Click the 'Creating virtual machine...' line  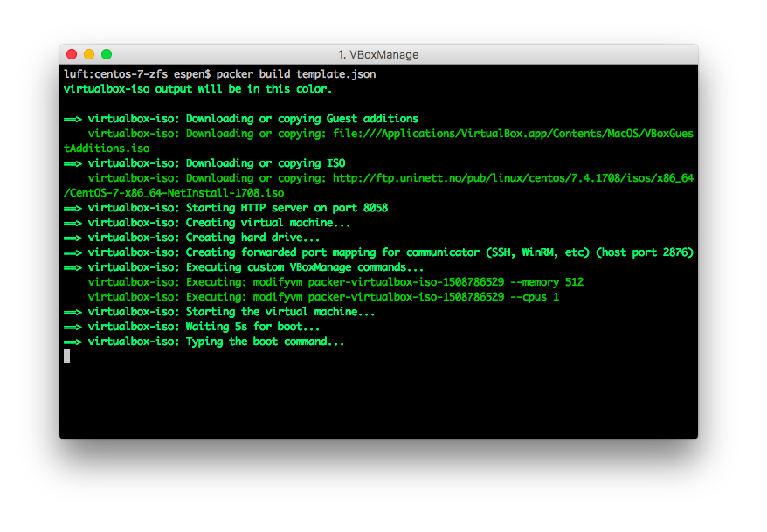pyautogui.click(x=207, y=223)
